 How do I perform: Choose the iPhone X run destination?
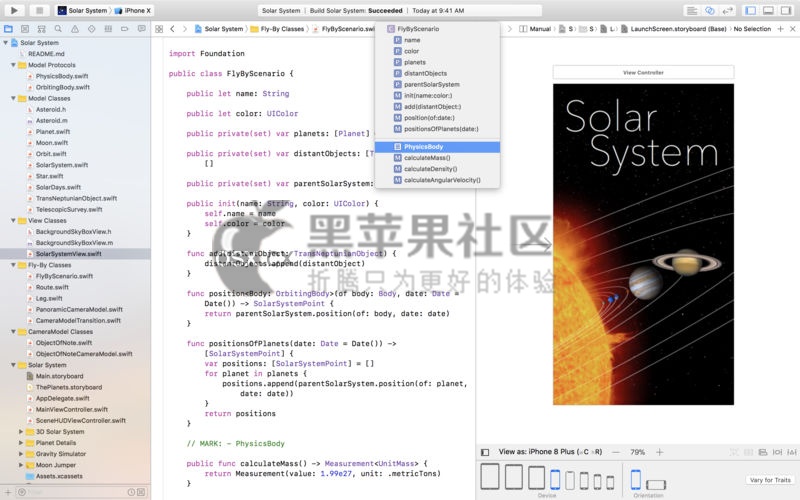coord(133,10)
